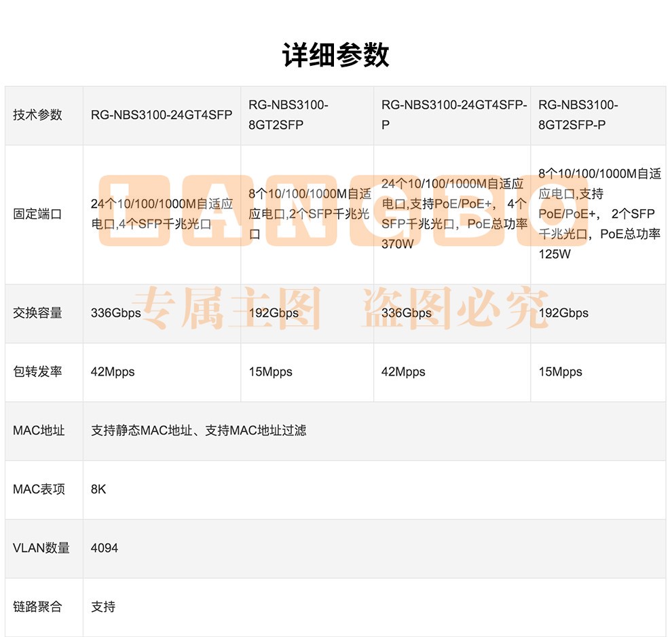Click the port cell mentioning PoE总功率 370W

click(453, 214)
